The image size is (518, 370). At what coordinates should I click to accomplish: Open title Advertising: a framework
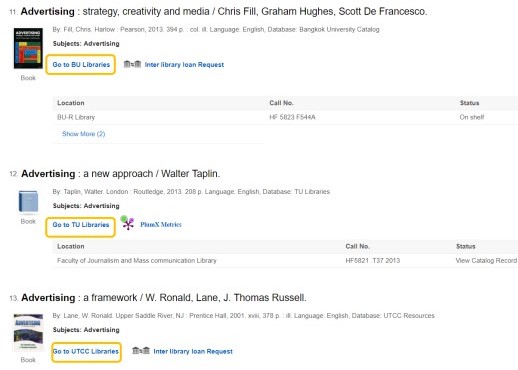coord(164,297)
